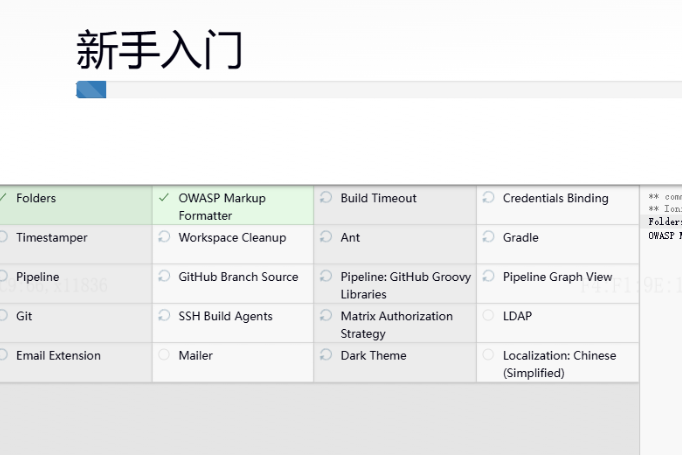Click the spinner icon next to Ant

pos(326,237)
